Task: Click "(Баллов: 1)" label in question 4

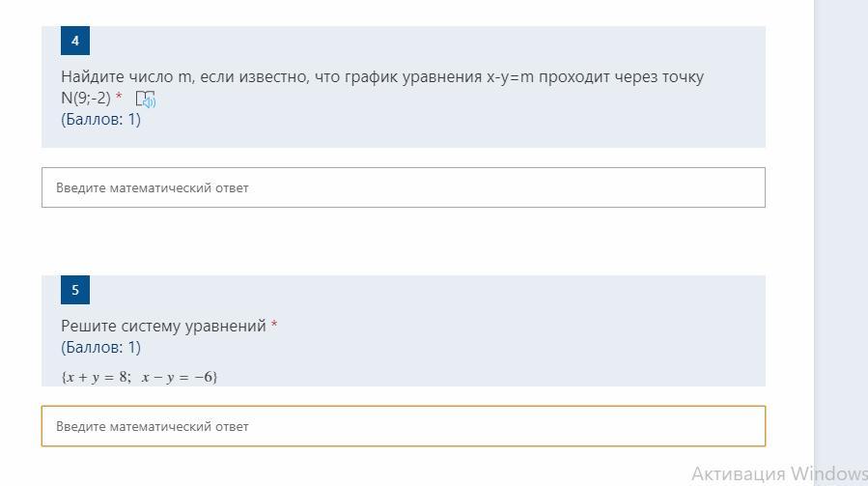Action: 100,119
